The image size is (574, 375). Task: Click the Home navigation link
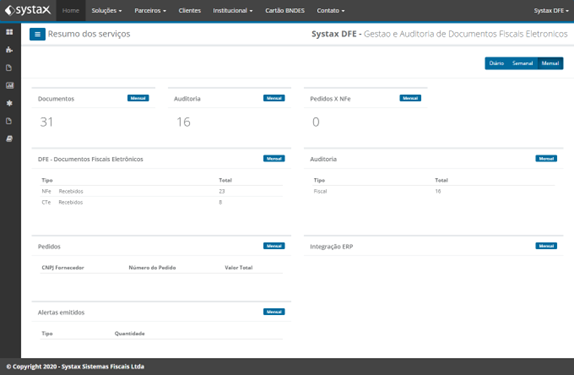pos(71,11)
